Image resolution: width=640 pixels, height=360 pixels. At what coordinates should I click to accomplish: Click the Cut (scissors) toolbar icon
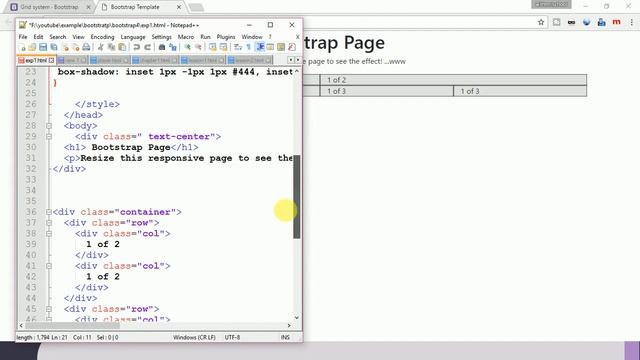[x=100, y=47]
